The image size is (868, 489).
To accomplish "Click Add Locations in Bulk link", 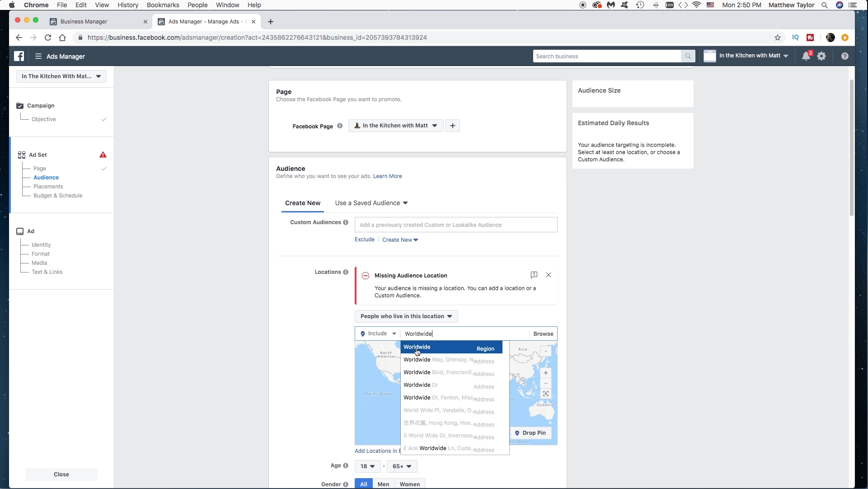I will 378,451.
